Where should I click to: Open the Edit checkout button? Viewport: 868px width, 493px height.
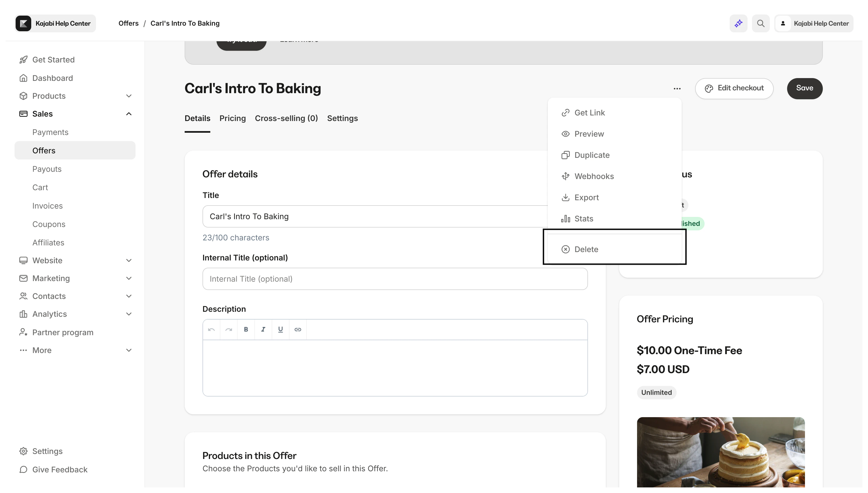[x=734, y=88]
